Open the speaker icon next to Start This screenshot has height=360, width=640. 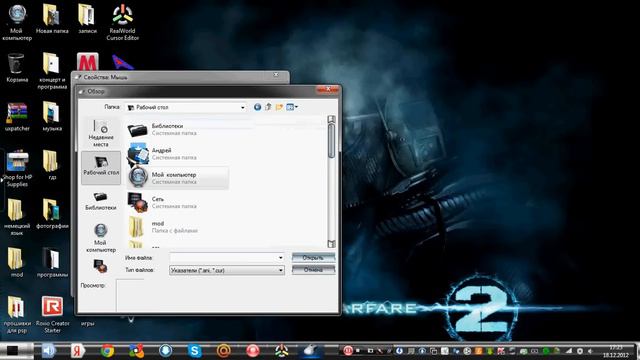point(48,350)
